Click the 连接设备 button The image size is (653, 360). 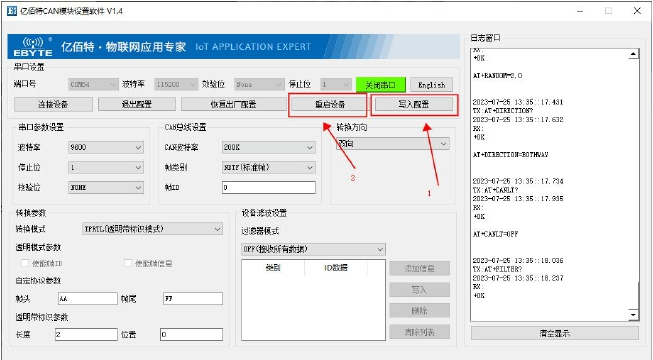pyautogui.click(x=53, y=104)
